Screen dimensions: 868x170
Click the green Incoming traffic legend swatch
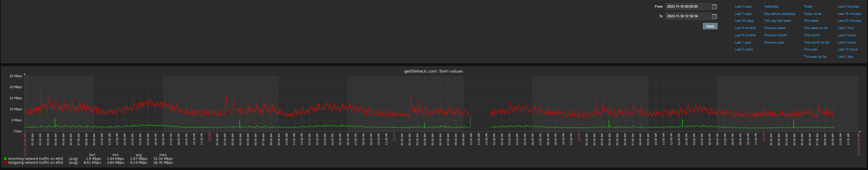point(5,159)
